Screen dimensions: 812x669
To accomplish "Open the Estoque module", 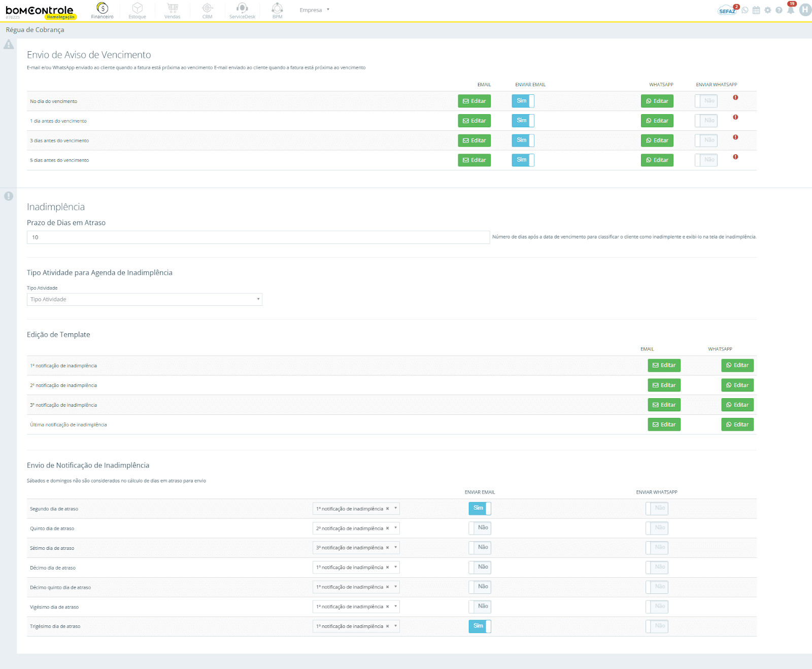I will coord(137,11).
